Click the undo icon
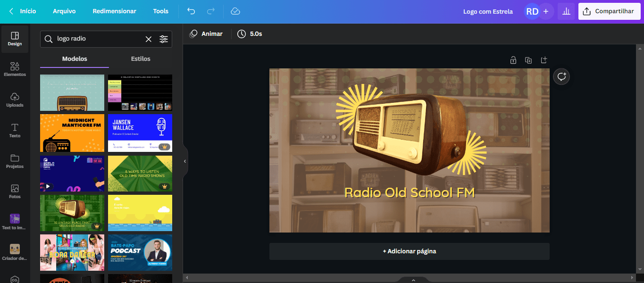The width and height of the screenshot is (644, 283). click(191, 11)
